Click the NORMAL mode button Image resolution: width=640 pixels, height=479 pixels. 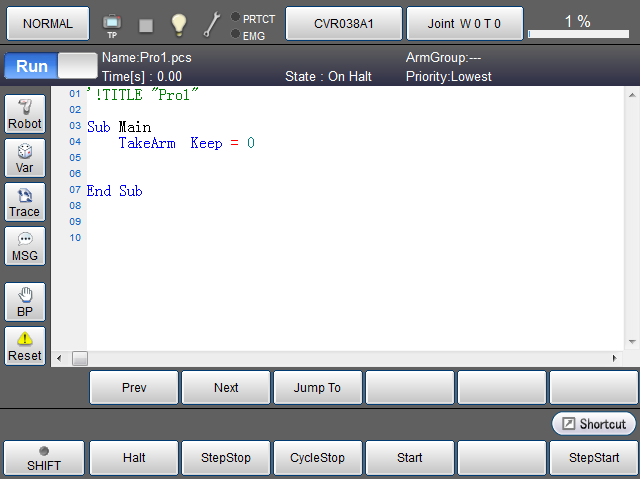(47, 22)
